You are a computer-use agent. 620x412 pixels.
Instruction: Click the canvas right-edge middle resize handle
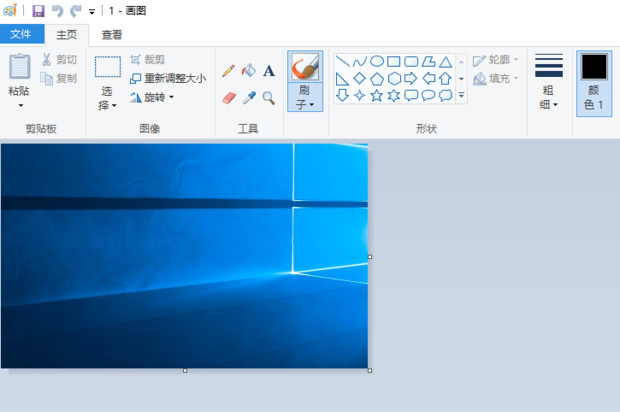(370, 257)
